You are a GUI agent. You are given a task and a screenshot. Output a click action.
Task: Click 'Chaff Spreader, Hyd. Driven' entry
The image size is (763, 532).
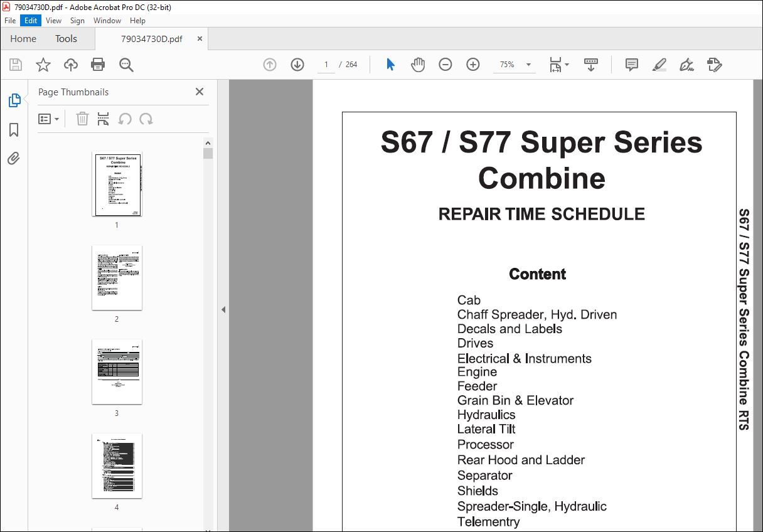click(x=537, y=315)
